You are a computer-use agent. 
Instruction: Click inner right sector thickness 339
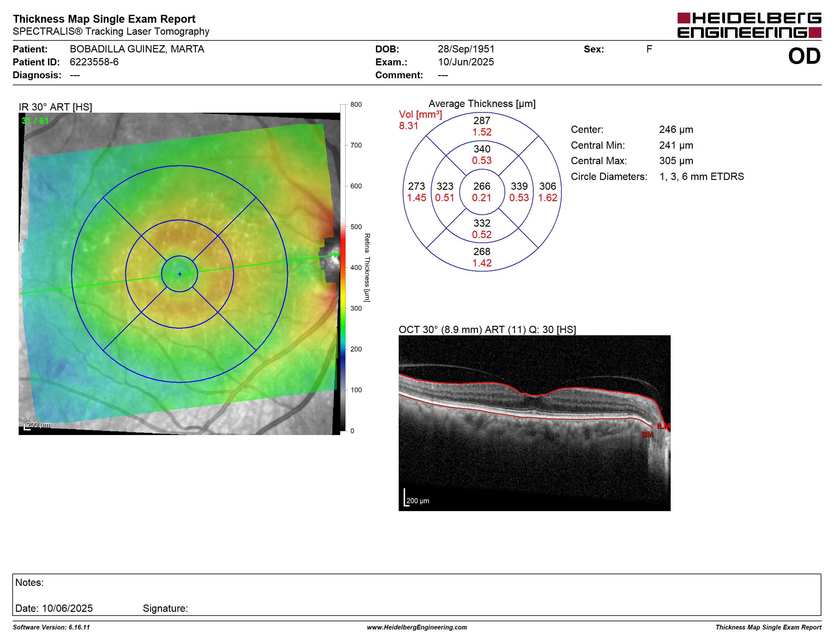(519, 186)
